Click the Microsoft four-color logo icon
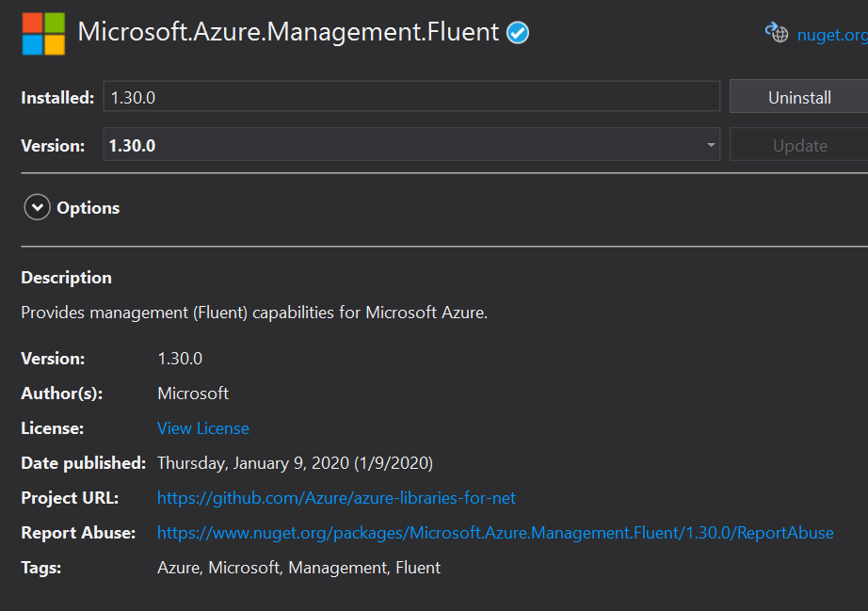The width and height of the screenshot is (868, 611). [43, 34]
